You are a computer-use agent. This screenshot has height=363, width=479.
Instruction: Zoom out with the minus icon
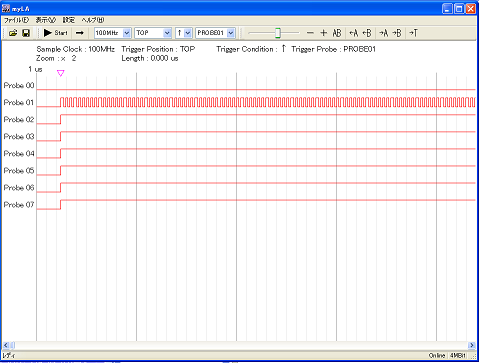[310, 33]
